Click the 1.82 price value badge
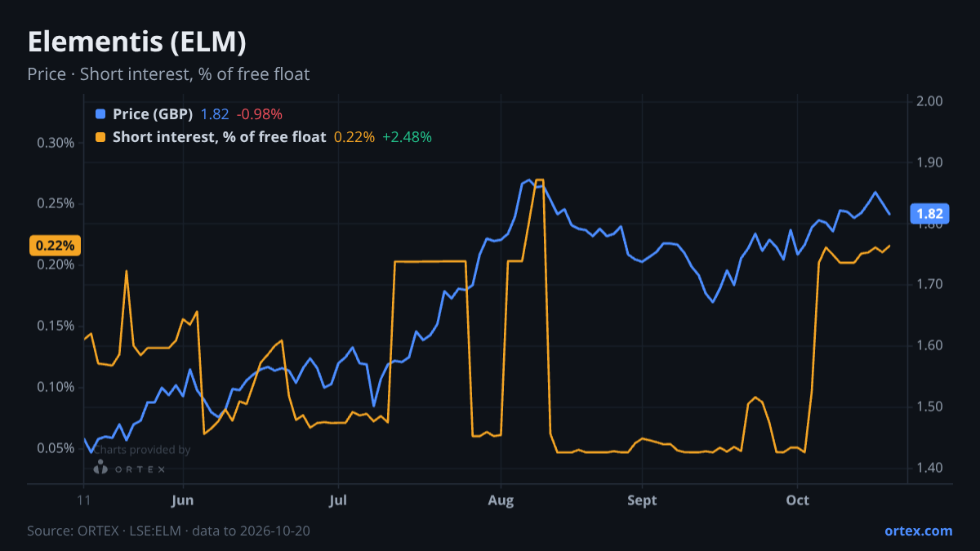 click(x=929, y=214)
